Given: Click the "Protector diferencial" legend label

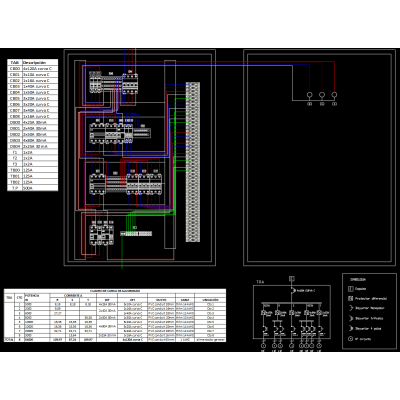Looking at the screenshot, I should coord(371,299).
